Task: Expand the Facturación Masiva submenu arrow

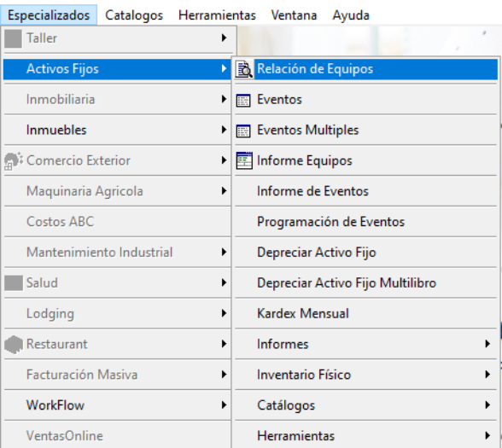Action: pos(224,375)
